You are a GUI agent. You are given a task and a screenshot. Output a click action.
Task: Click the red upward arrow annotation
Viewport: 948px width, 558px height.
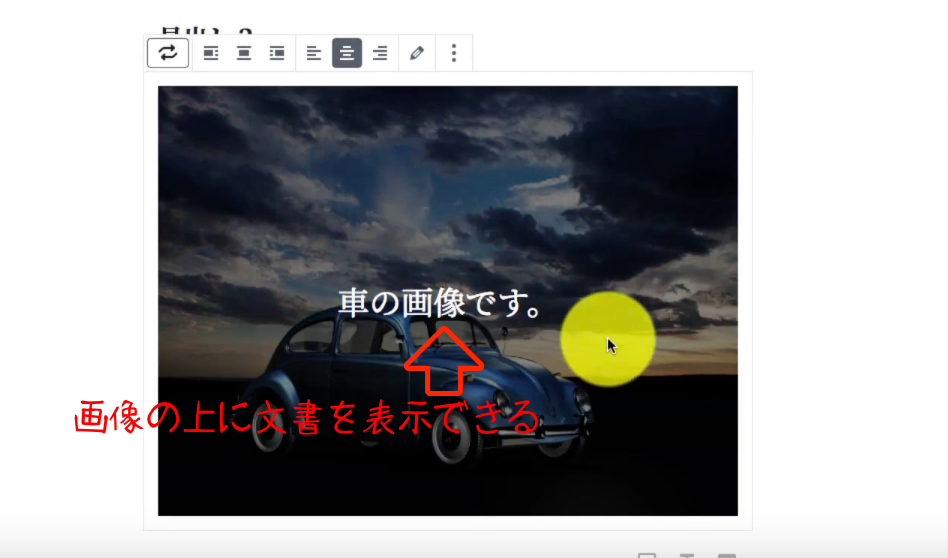(x=443, y=362)
